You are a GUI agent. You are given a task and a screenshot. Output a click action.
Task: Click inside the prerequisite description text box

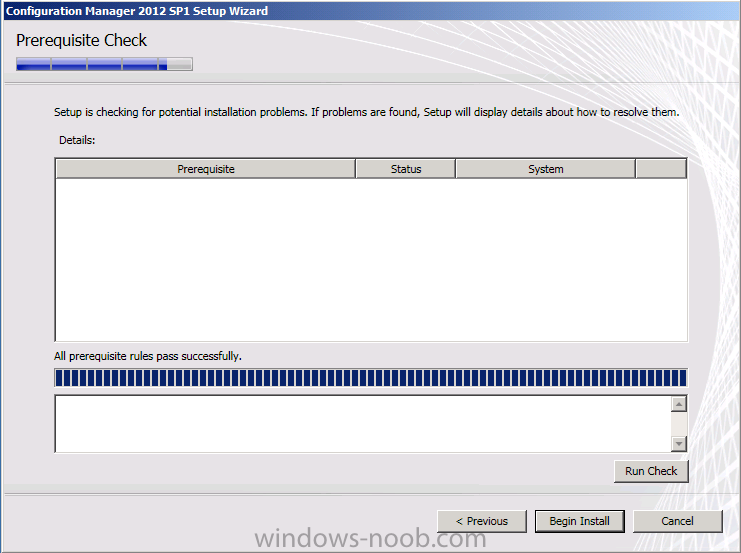(362, 424)
